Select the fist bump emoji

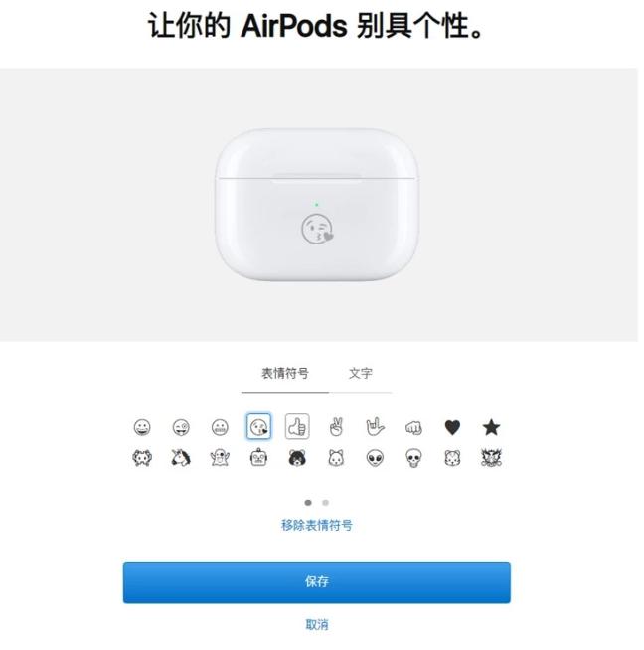click(413, 427)
